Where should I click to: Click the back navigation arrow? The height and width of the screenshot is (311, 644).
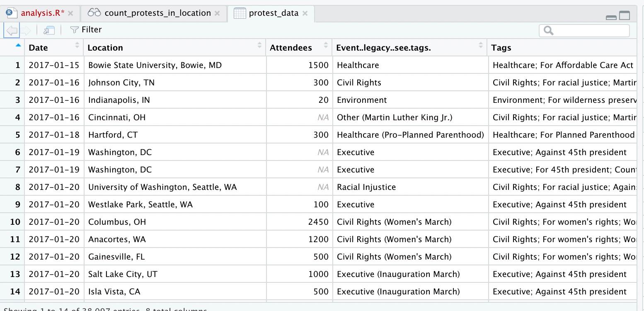click(x=12, y=30)
